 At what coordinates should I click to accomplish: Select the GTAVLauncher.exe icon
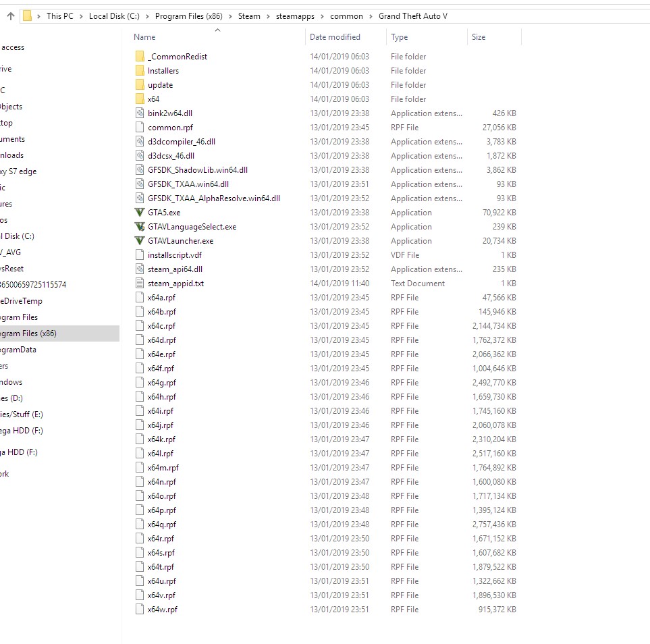140,240
